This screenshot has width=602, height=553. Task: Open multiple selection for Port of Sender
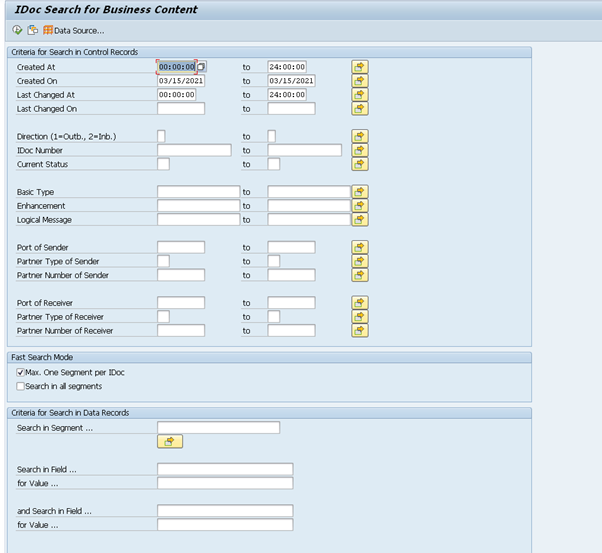coord(360,247)
